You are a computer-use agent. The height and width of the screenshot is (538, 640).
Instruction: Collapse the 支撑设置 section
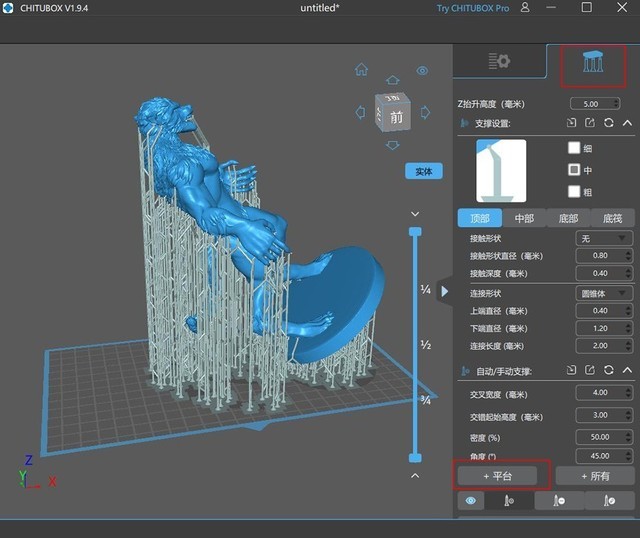pyautogui.click(x=627, y=123)
